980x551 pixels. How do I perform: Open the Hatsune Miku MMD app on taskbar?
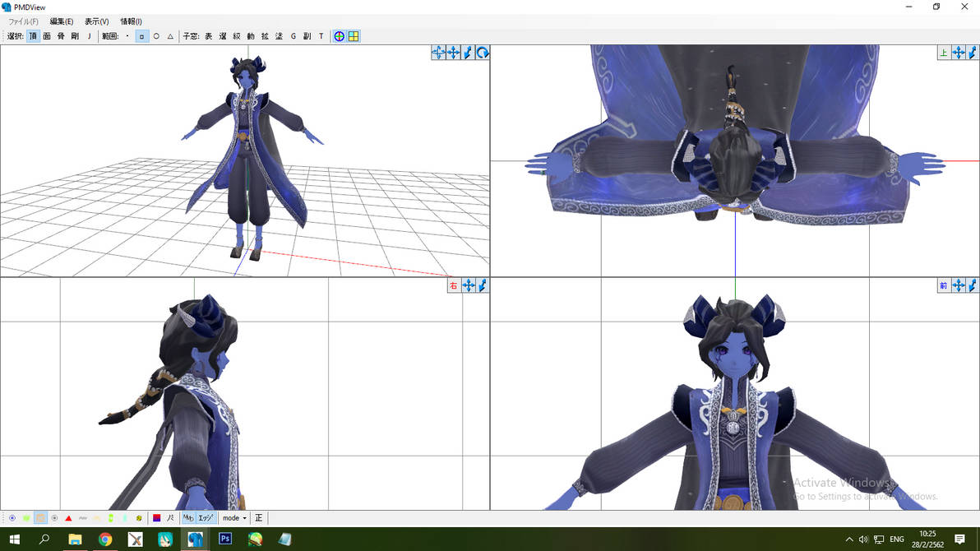click(165, 539)
